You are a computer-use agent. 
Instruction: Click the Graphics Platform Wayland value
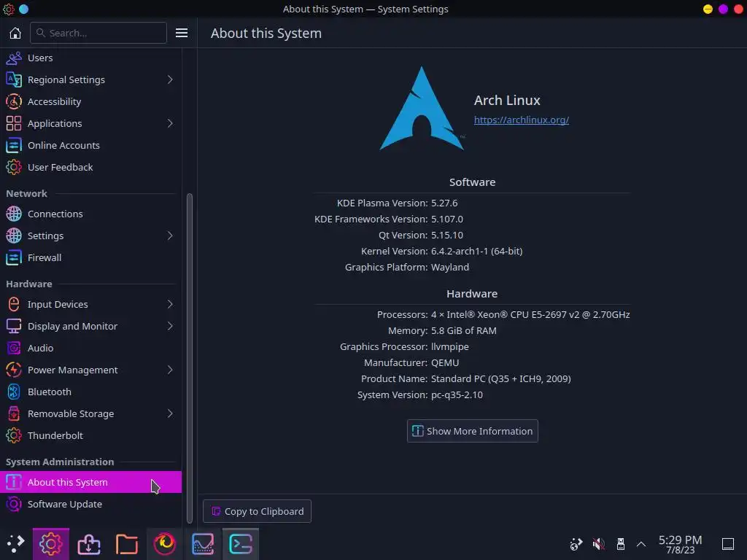tap(449, 268)
